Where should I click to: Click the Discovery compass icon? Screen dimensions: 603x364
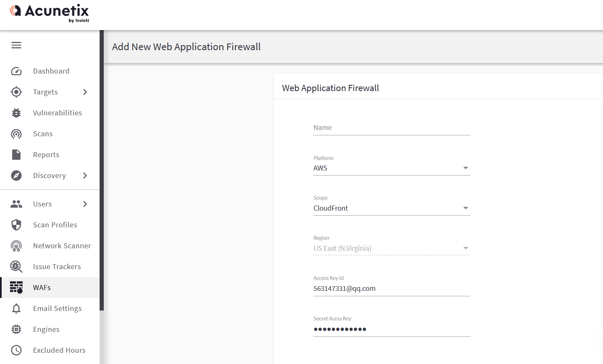[16, 176]
